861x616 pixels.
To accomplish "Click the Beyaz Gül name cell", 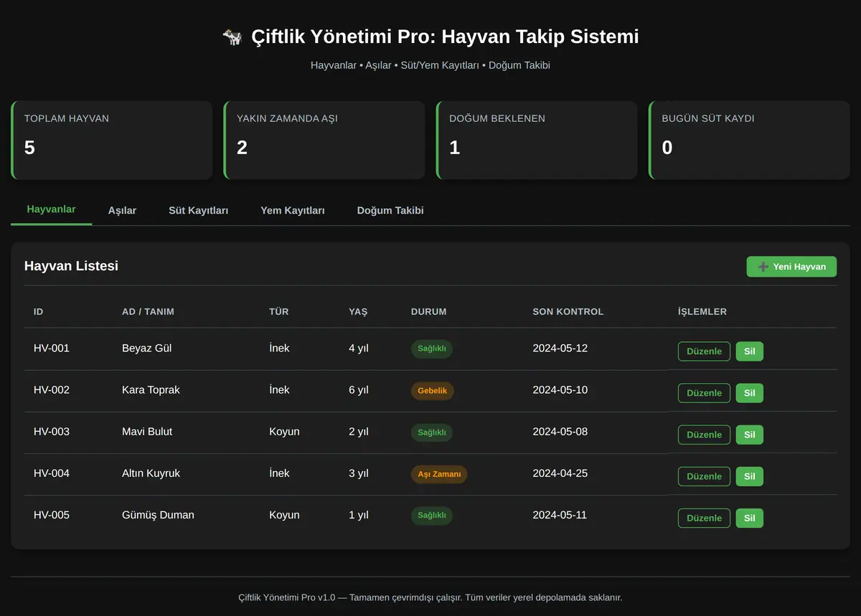I will click(146, 349).
